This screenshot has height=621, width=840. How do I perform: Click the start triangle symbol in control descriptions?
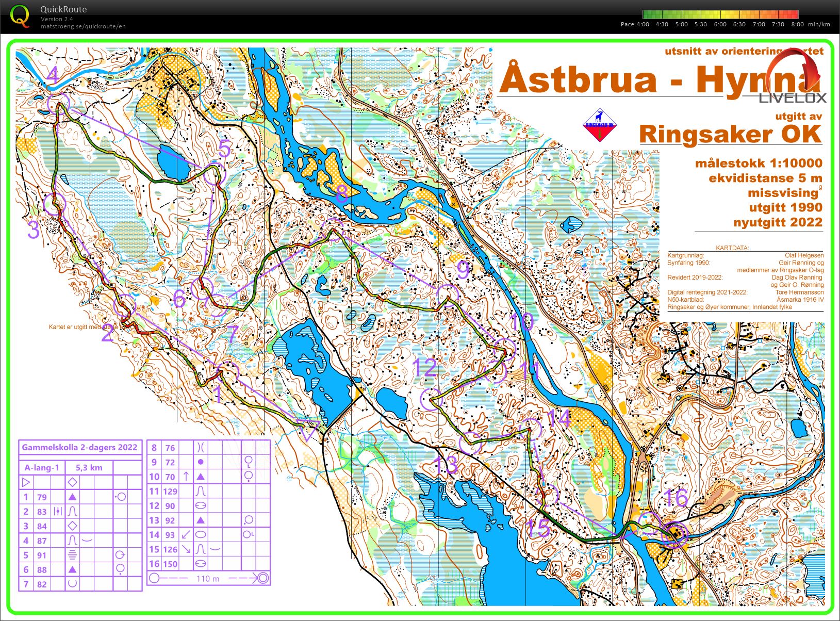click(x=26, y=482)
